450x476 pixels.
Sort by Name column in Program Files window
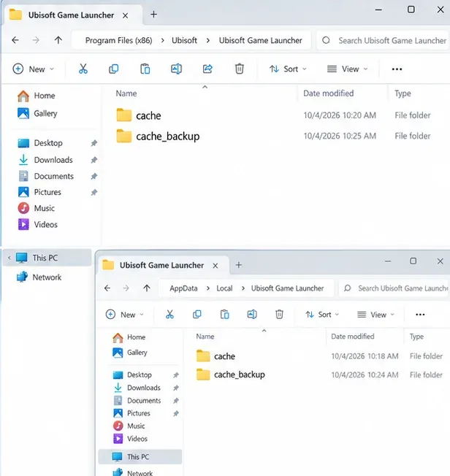pos(126,93)
